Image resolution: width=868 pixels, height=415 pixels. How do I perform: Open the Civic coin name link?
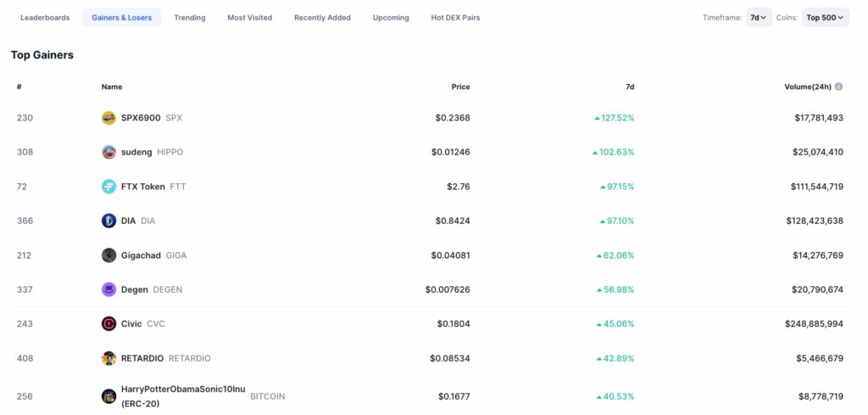[x=131, y=324]
